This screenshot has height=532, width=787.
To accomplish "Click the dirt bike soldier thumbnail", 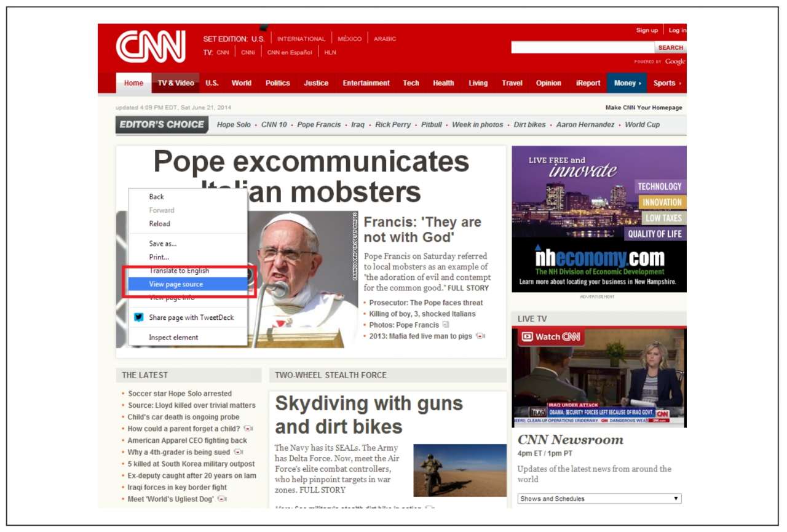I will [x=460, y=470].
